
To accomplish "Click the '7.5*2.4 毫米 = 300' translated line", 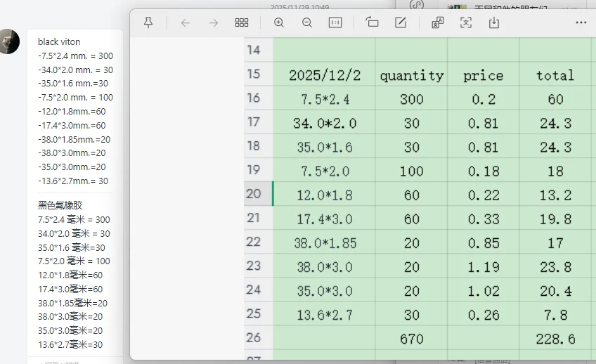I will 74,220.
